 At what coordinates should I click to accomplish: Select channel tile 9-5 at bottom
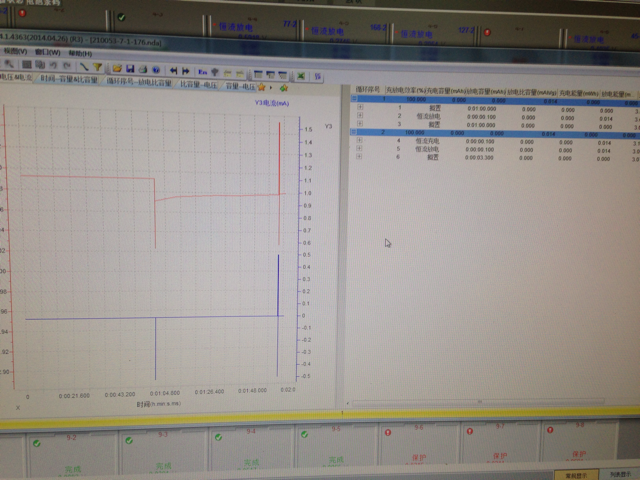tap(336, 445)
